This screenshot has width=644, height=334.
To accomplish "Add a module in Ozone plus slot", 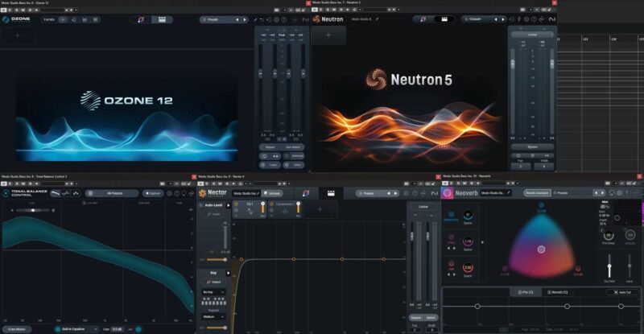I will pyautogui.click(x=18, y=36).
